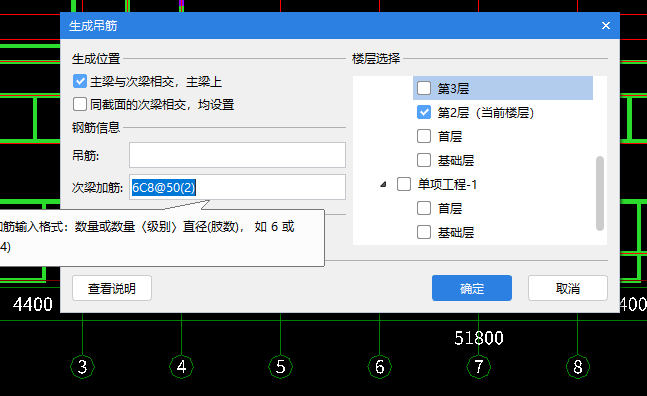Viewport: 647px width, 396px height.
Task: Uncheck 主梁与次梁相交，主梁上 checkbox
Action: click(x=80, y=81)
